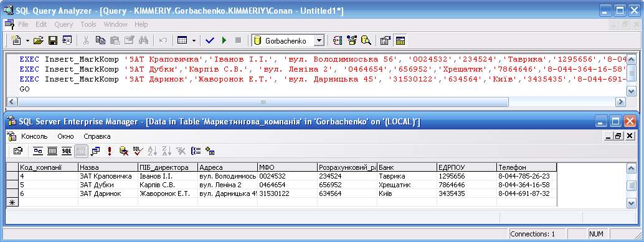Select the cell 'Таврика' in Банк column
This screenshot has height=242, width=644.
tap(407, 176)
